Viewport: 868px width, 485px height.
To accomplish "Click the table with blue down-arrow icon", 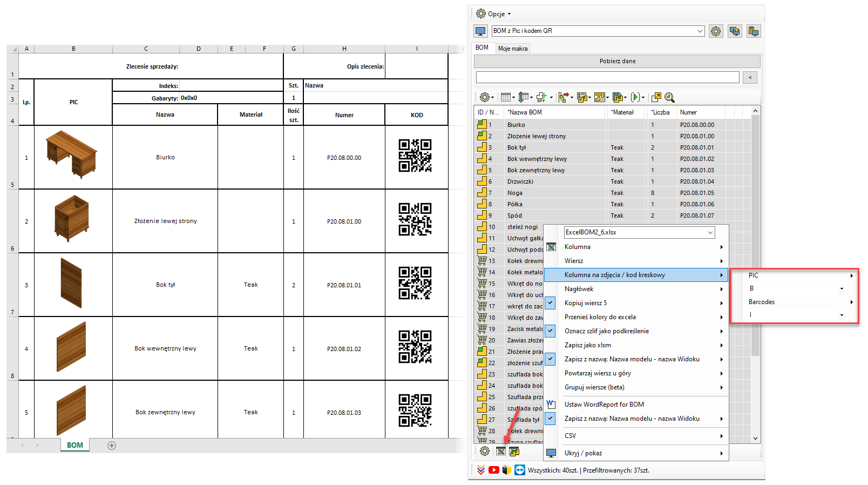I will pos(524,97).
